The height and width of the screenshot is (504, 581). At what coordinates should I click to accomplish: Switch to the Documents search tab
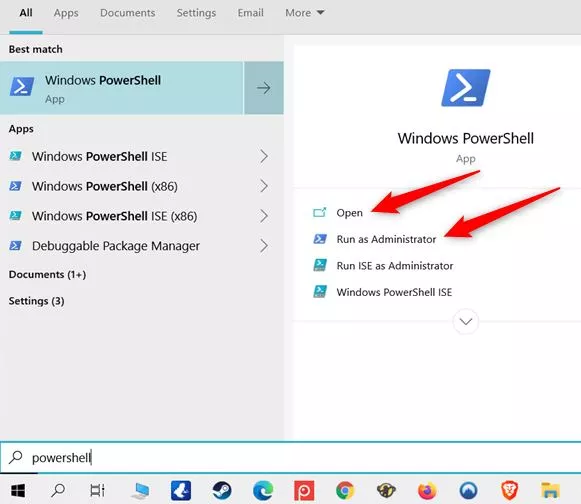pos(127,13)
